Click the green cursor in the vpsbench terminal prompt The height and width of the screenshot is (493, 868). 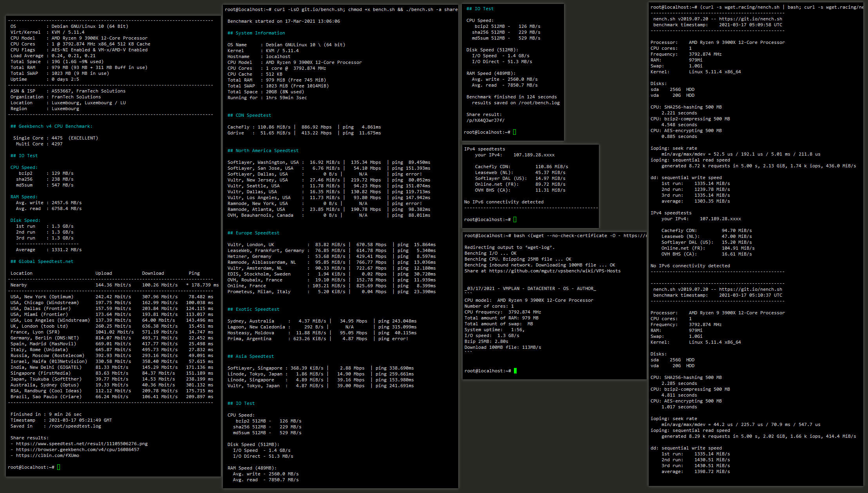coord(515,371)
